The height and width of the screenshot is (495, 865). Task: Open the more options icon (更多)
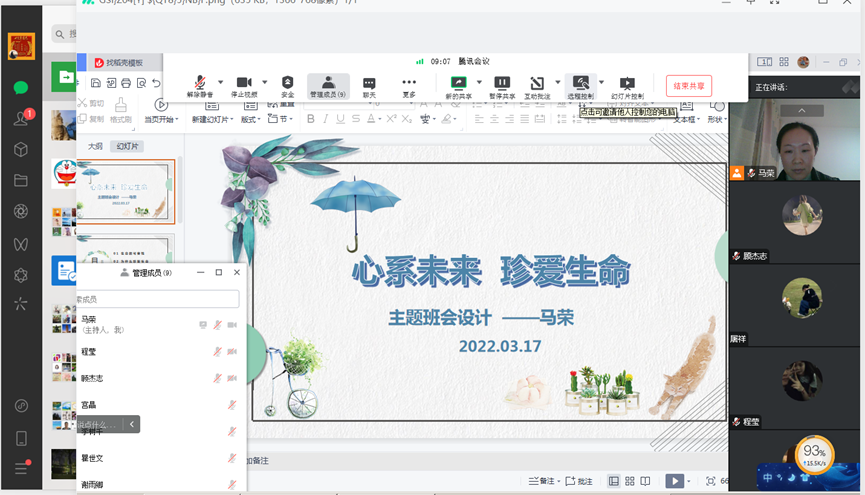click(409, 83)
